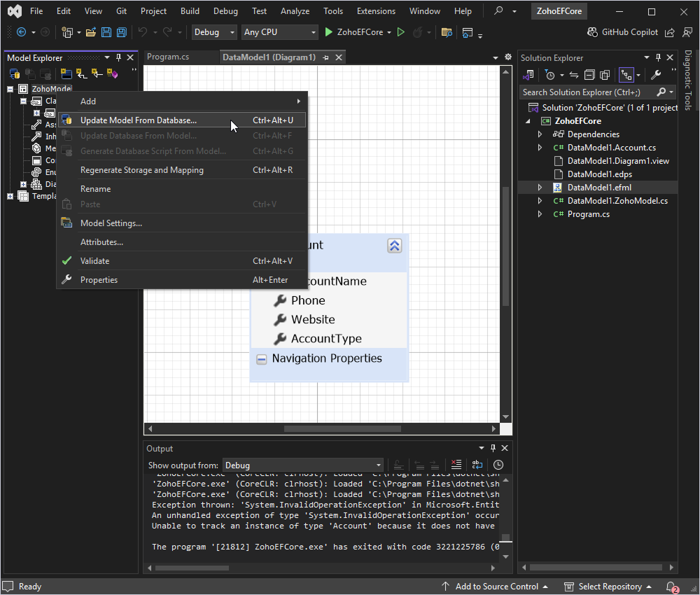Open Properties with the wrench icon in Solution Explorer
Viewport: 700px width, 595px height.
pyautogui.click(x=657, y=74)
